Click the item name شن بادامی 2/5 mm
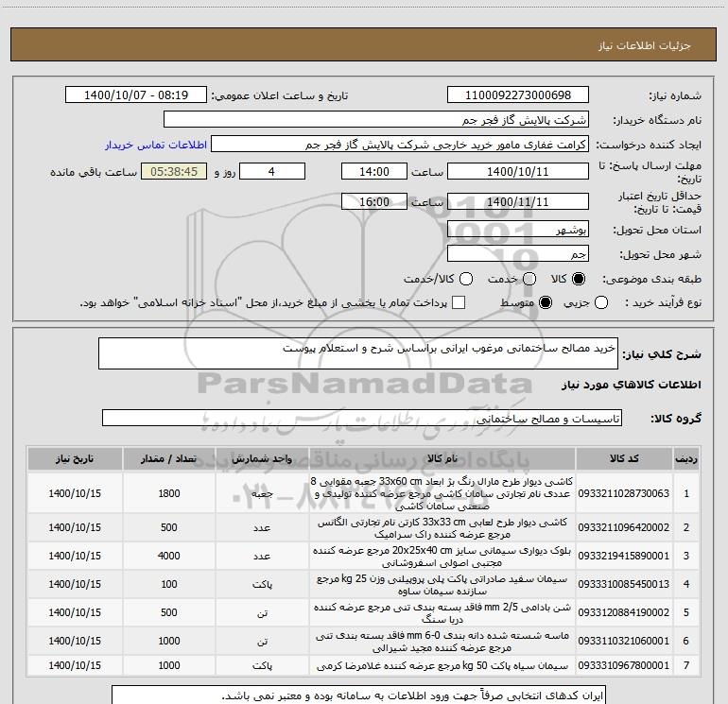The width and height of the screenshot is (728, 704). pyautogui.click(x=442, y=613)
